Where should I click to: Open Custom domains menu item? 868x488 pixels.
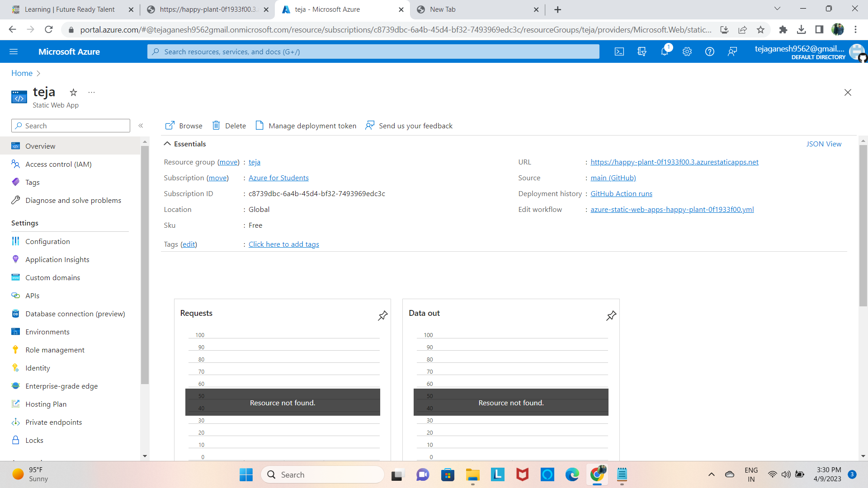tap(52, 277)
